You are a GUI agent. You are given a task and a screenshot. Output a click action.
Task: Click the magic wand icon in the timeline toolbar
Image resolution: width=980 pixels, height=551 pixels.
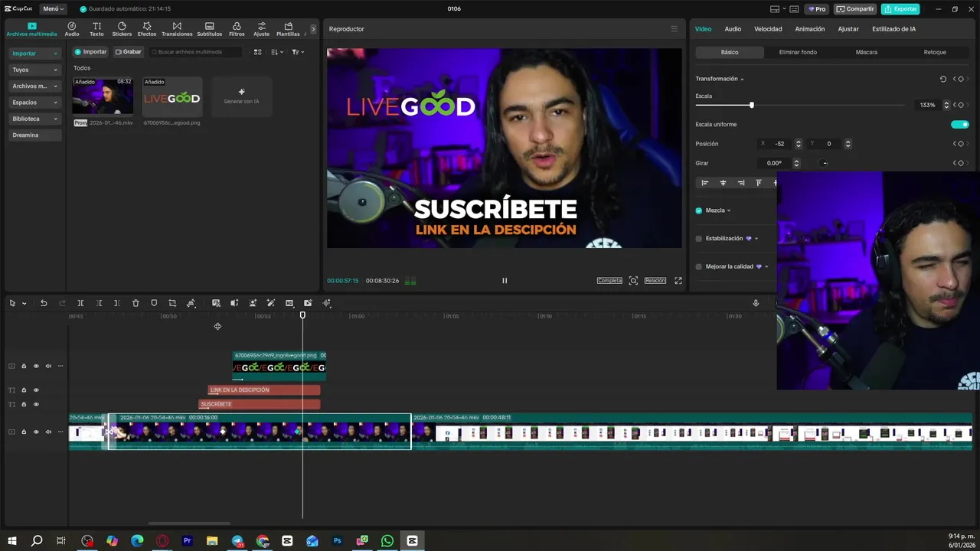[x=271, y=303]
